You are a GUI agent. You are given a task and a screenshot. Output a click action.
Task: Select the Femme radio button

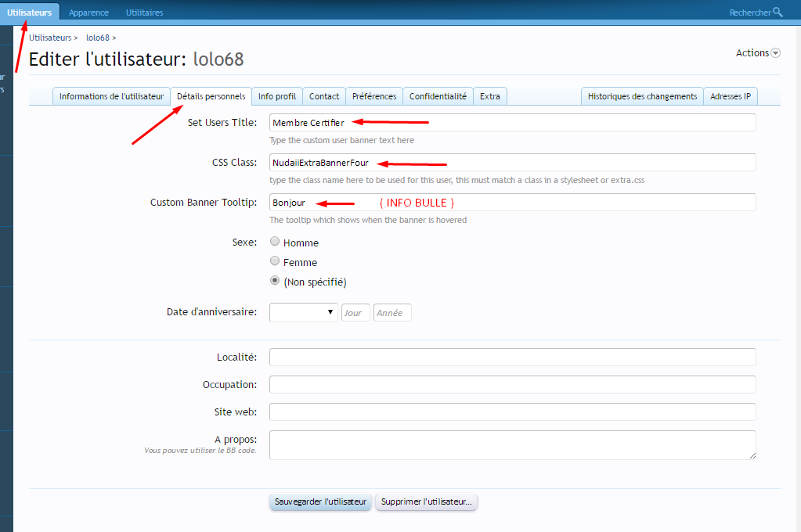coord(275,261)
